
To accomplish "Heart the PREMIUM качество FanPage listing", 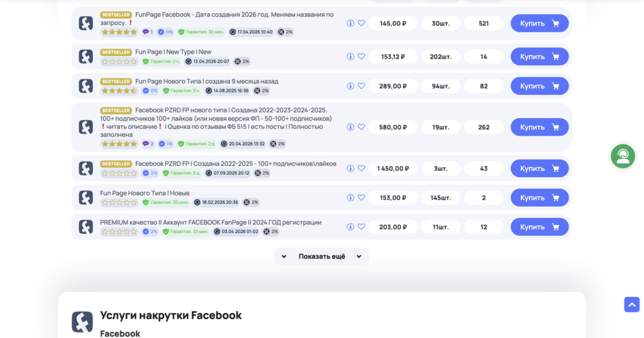I will tap(362, 227).
